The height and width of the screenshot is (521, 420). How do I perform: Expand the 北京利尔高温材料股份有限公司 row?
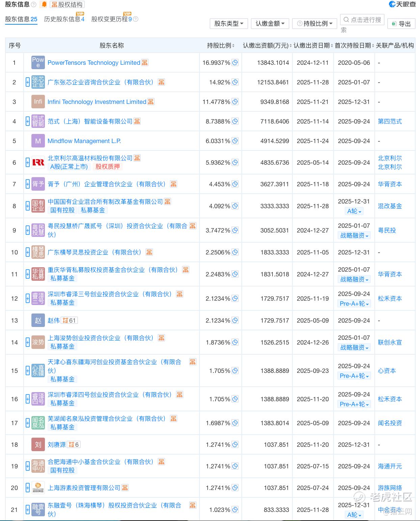pyautogui.click(x=28, y=162)
